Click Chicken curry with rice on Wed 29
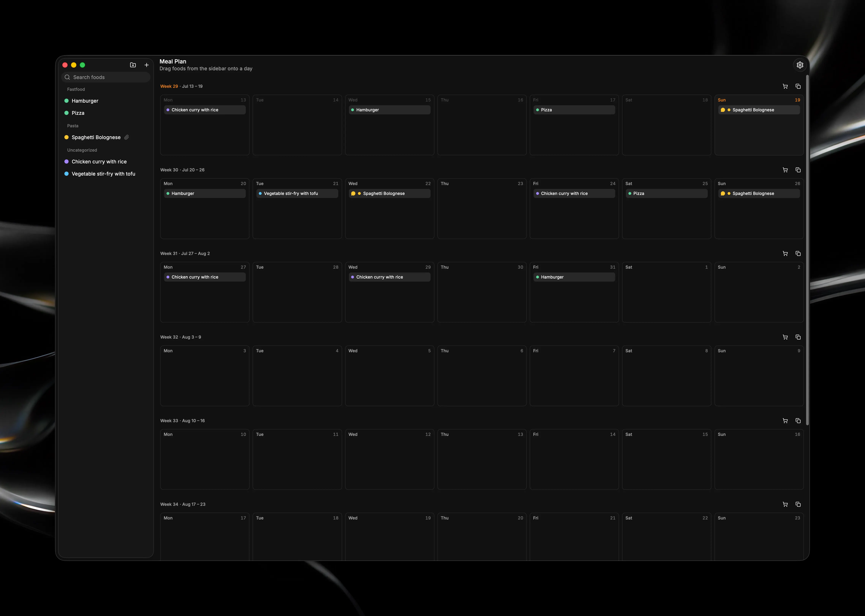The height and width of the screenshot is (616, 865). pyautogui.click(x=389, y=277)
